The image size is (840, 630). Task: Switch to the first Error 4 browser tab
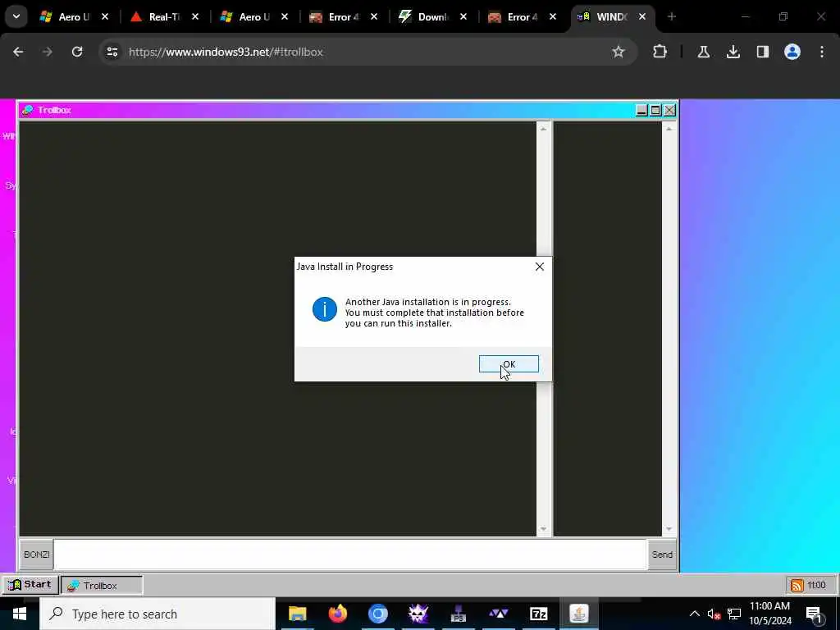(x=343, y=17)
